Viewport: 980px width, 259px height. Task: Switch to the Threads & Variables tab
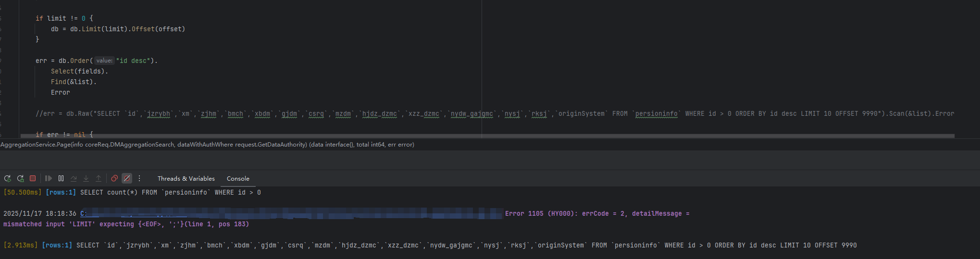point(186,179)
